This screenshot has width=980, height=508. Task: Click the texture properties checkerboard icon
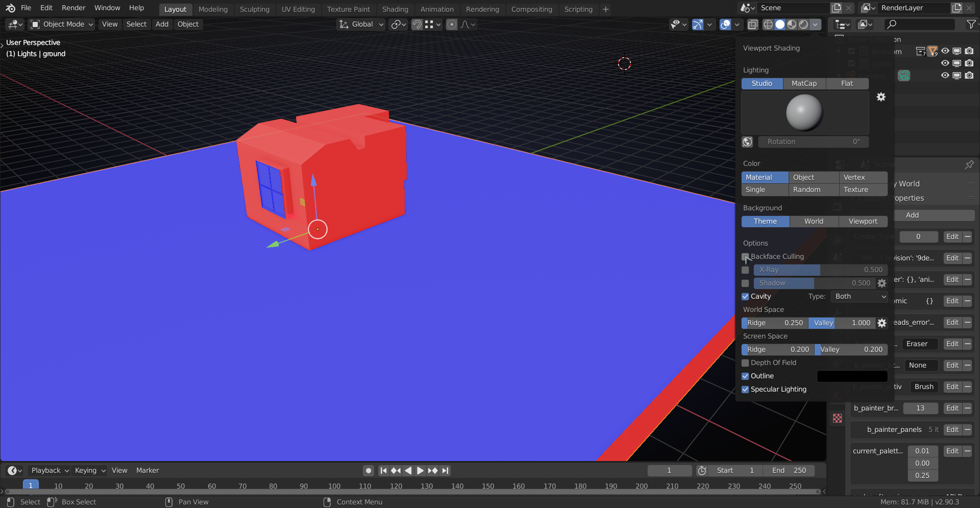coord(838,419)
